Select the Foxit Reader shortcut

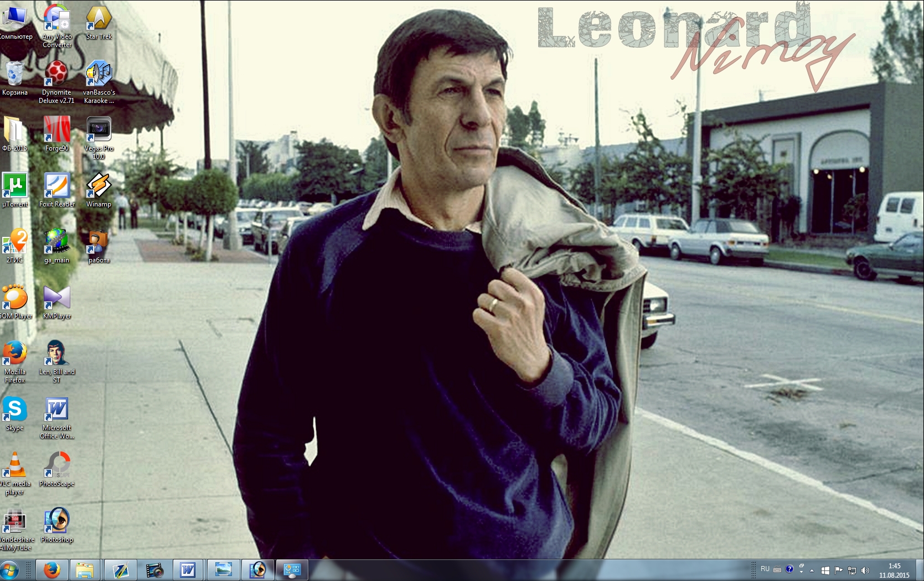click(57, 190)
